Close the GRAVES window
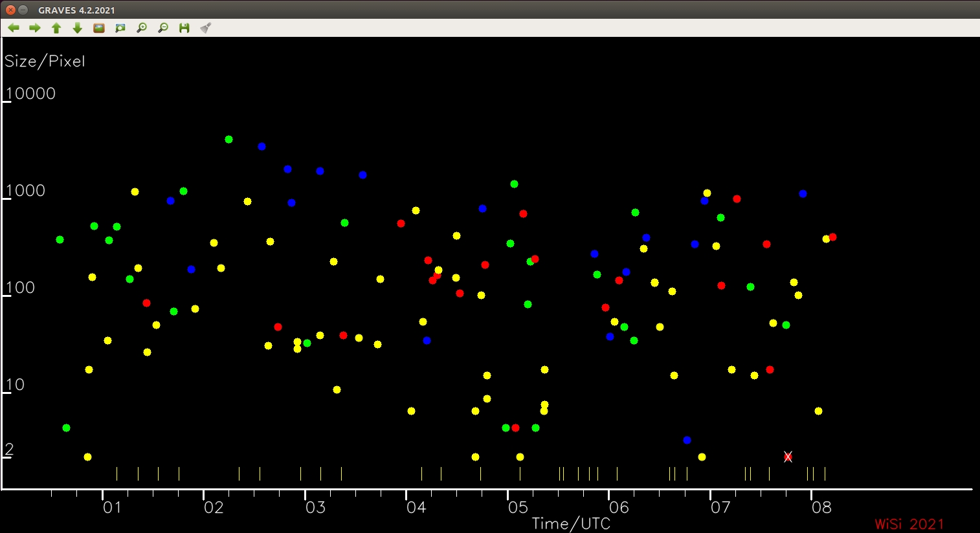The image size is (980, 533). [10, 10]
